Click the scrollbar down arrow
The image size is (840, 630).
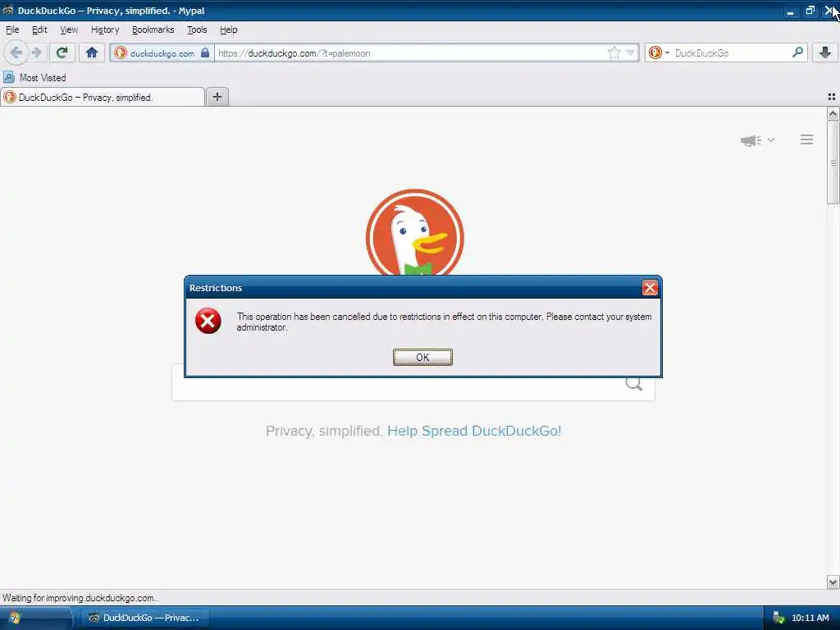point(833,582)
